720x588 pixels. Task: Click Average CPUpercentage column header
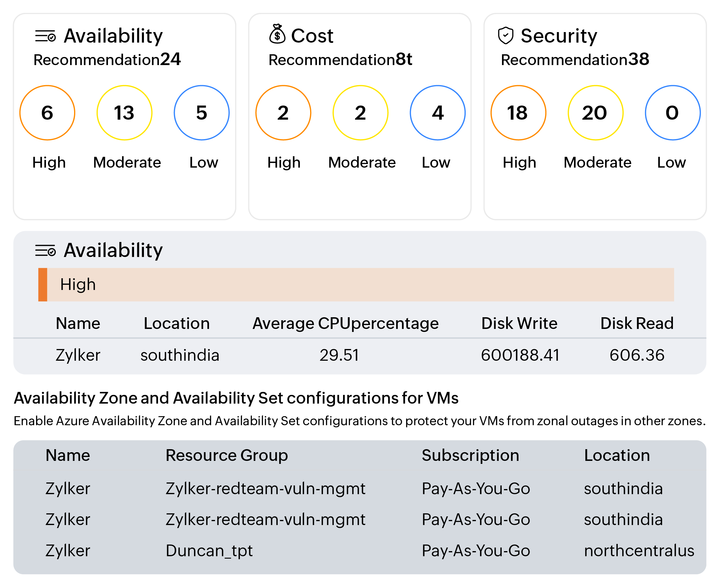(346, 324)
